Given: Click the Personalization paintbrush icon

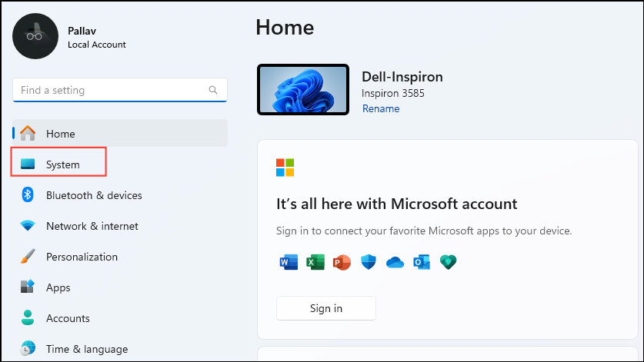Looking at the screenshot, I should click(x=28, y=256).
